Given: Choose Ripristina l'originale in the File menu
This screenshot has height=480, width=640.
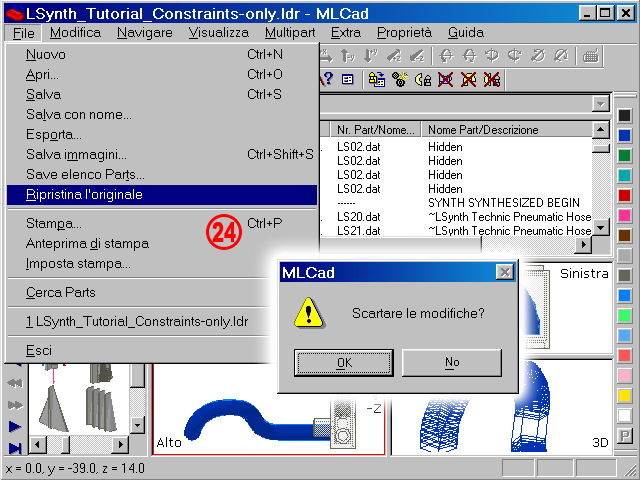Looking at the screenshot, I should (x=162, y=195).
